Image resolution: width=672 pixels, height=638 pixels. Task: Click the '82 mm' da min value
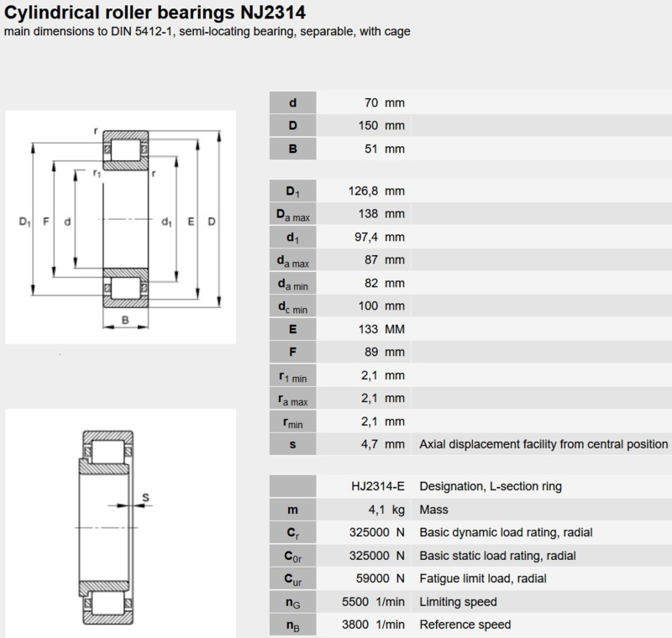[384, 283]
